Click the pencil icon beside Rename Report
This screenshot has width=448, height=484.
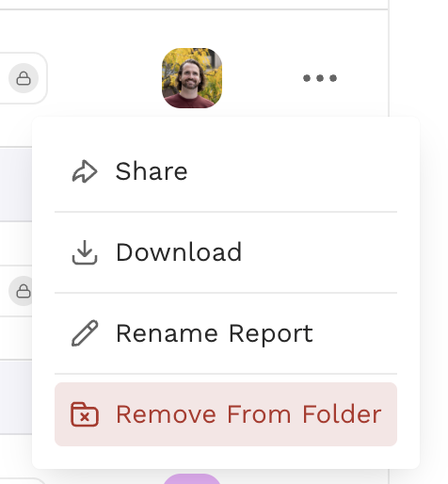(x=85, y=333)
